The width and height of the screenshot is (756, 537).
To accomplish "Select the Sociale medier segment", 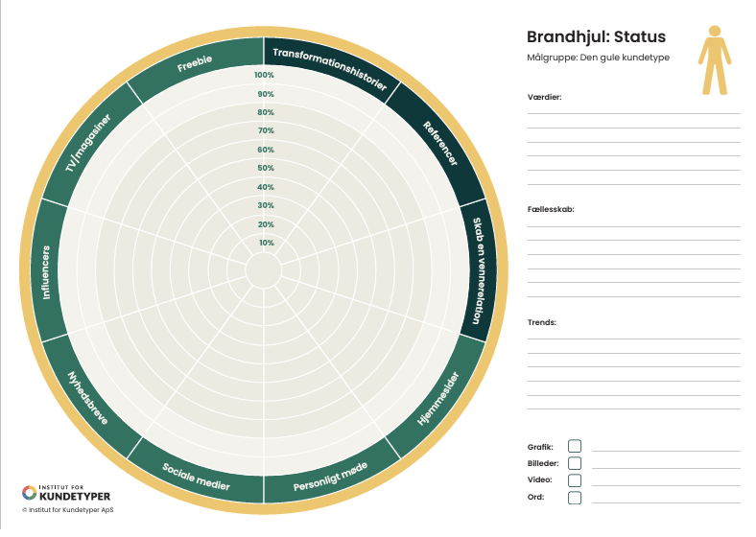I will pos(196,478).
